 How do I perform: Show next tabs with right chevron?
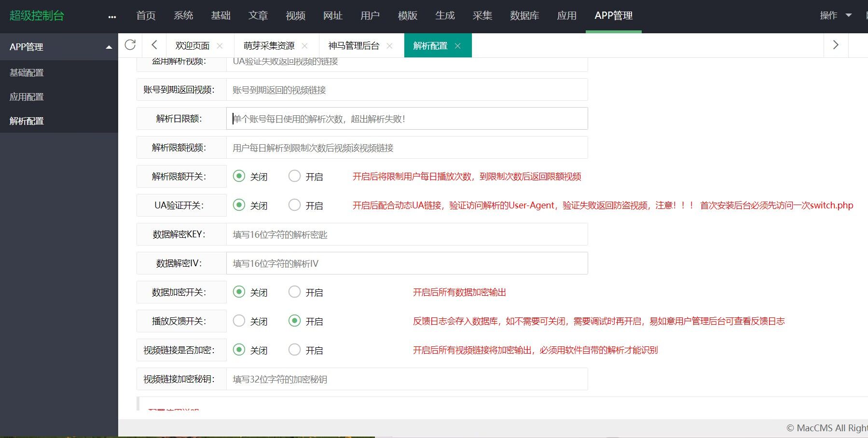(x=836, y=45)
